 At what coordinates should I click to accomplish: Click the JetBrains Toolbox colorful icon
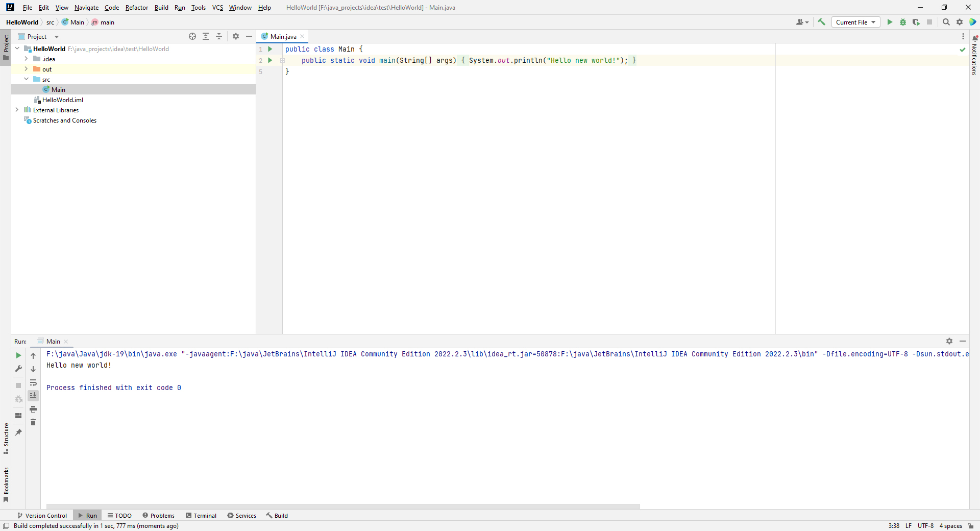click(973, 22)
